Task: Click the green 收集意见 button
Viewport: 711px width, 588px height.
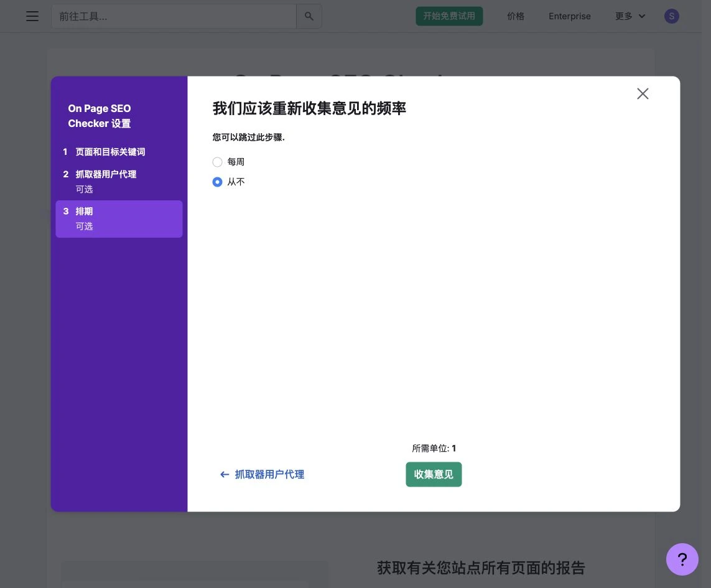Action: coord(434,474)
